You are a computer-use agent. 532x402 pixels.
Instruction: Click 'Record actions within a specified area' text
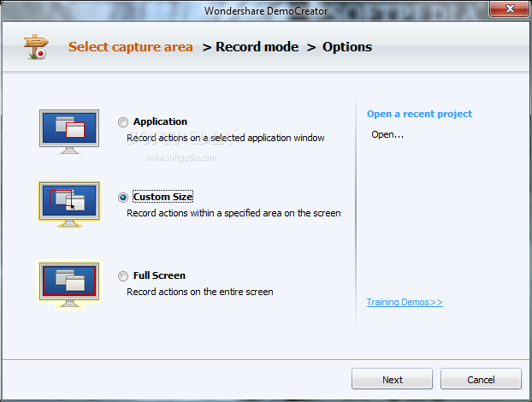click(233, 213)
